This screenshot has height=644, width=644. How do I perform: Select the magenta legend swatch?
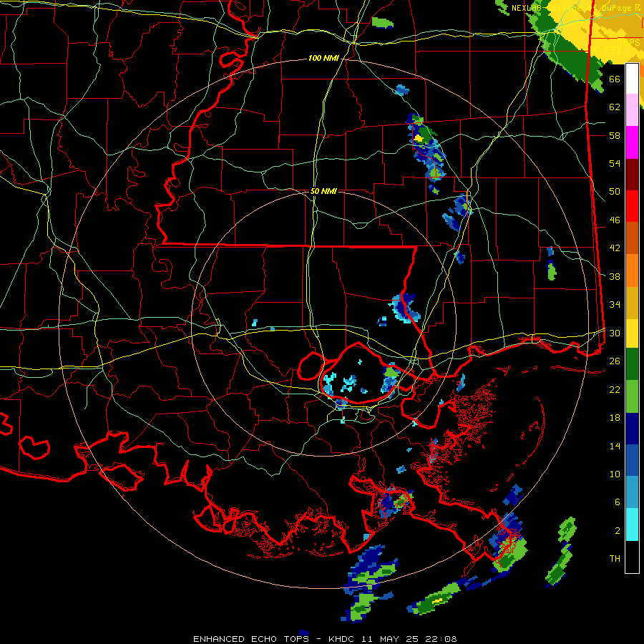[632, 142]
